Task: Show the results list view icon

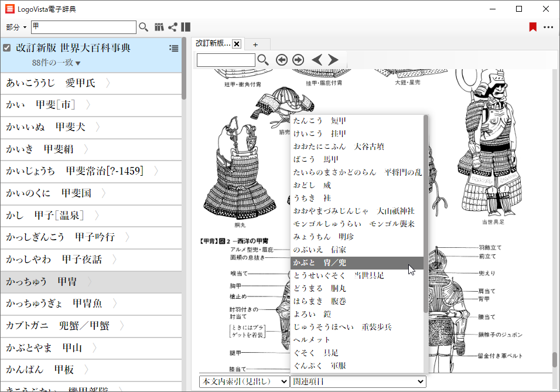Action: 173,49
